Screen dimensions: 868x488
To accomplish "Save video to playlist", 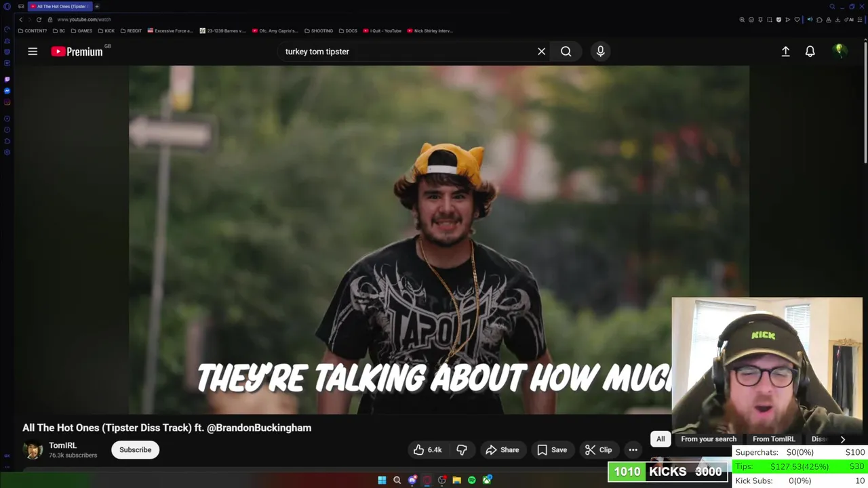I will click(x=552, y=450).
